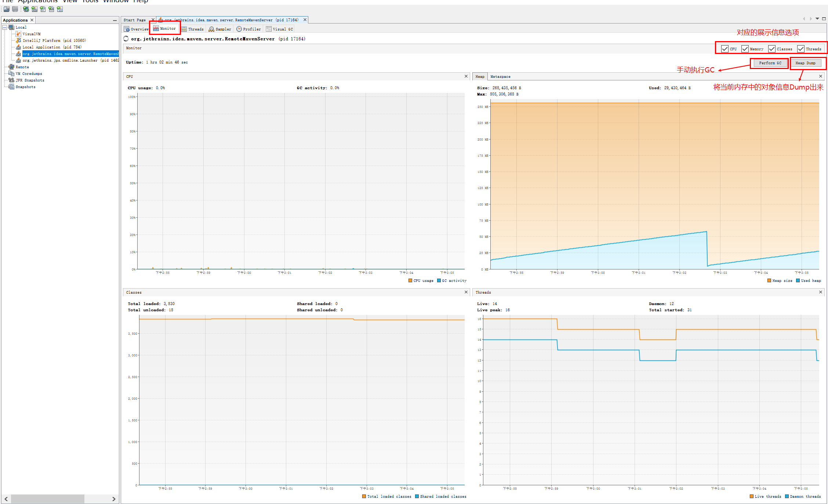This screenshot has width=828, height=504.
Task: Open the Visual GC tab
Action: pyautogui.click(x=279, y=29)
